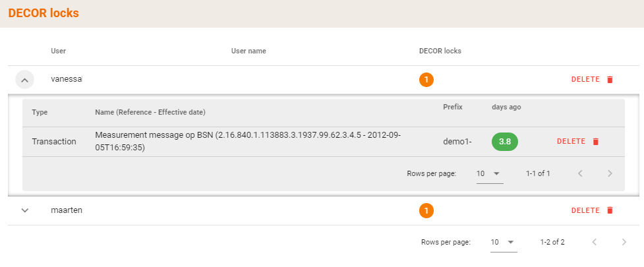
Task: Click the trash icon in maarten's row
Action: 610,210
